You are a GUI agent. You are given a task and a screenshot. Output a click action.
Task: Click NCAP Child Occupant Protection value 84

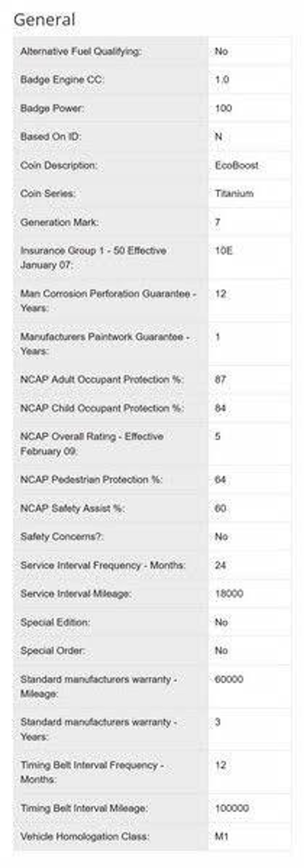(220, 408)
